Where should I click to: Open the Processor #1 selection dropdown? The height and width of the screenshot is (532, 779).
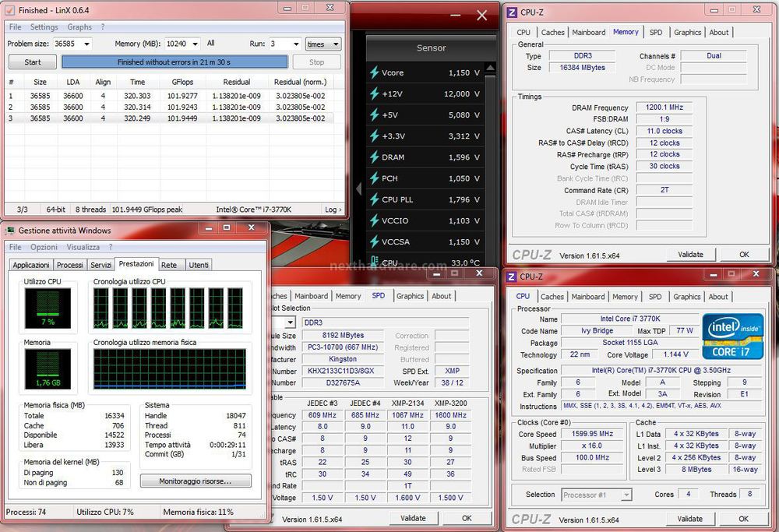tap(626, 495)
